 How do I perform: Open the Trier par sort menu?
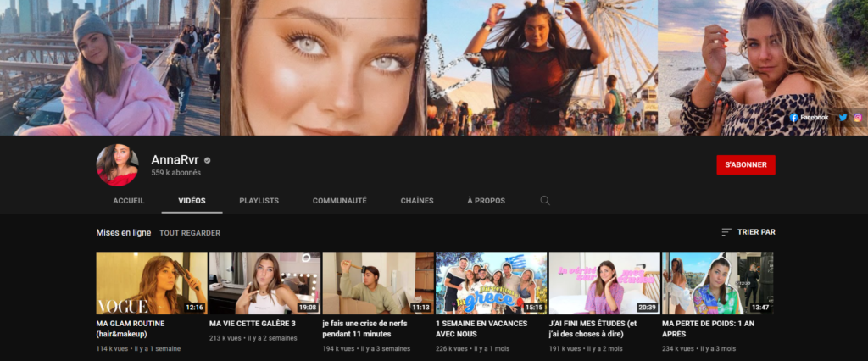(748, 232)
